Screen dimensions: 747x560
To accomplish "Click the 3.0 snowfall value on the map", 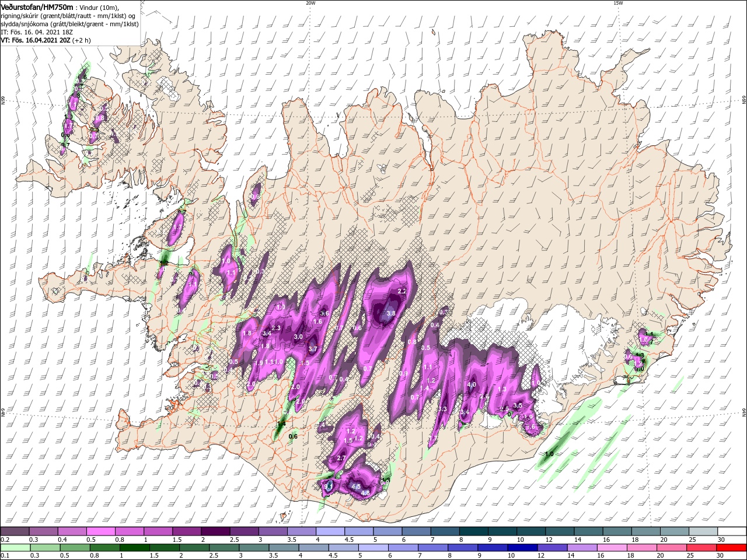I will pos(298,337).
